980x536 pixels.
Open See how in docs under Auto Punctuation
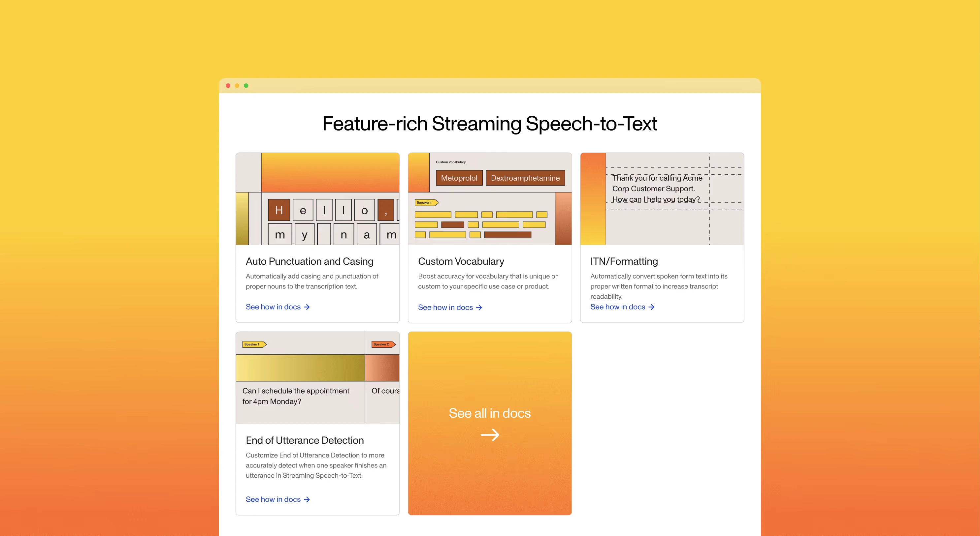coord(273,307)
